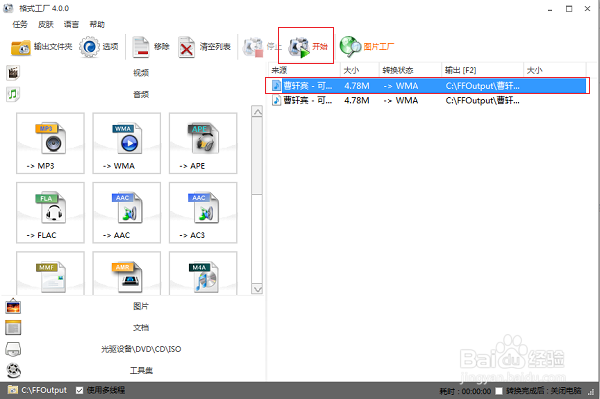Image resolution: width=600 pixels, height=399 pixels.
Task: Select the AMR format tile
Action: [x=127, y=273]
